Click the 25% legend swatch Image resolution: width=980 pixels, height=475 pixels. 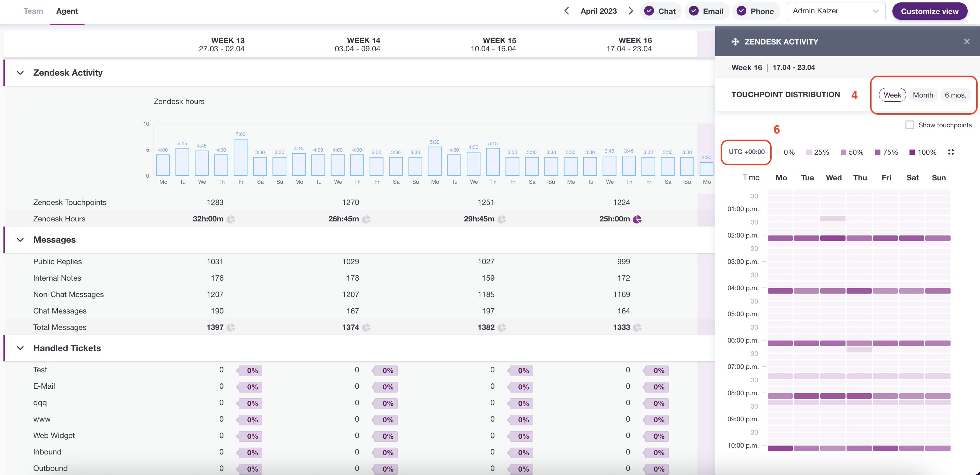[809, 152]
